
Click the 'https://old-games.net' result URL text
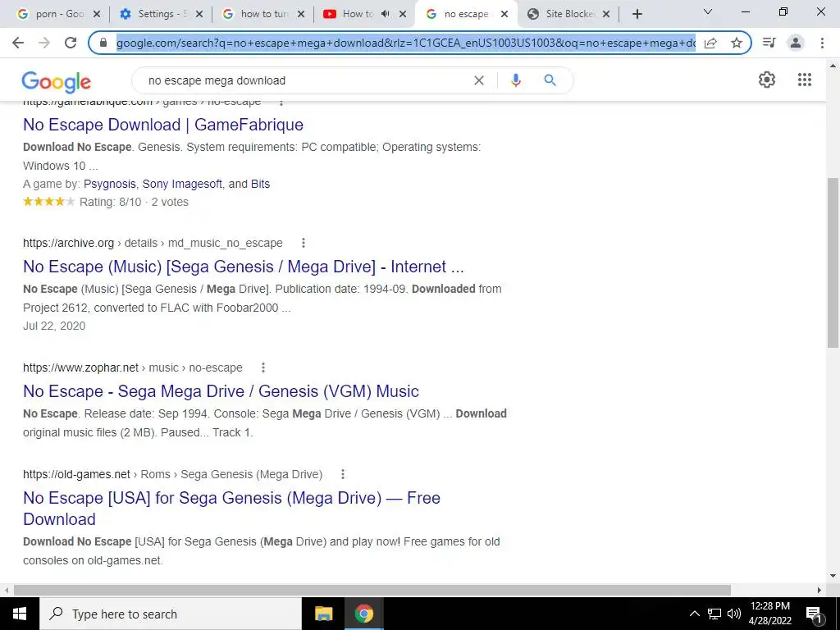76,475
